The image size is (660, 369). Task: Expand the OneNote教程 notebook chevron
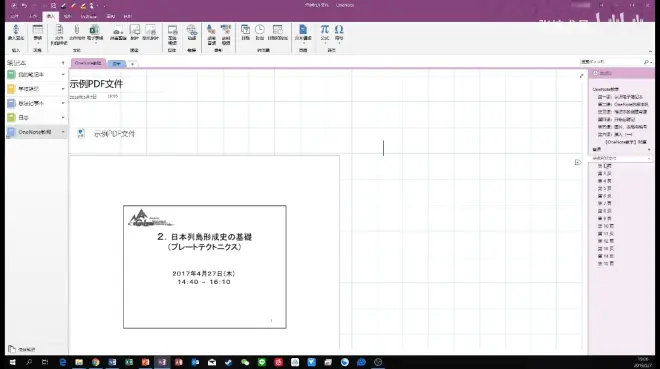tap(63, 132)
